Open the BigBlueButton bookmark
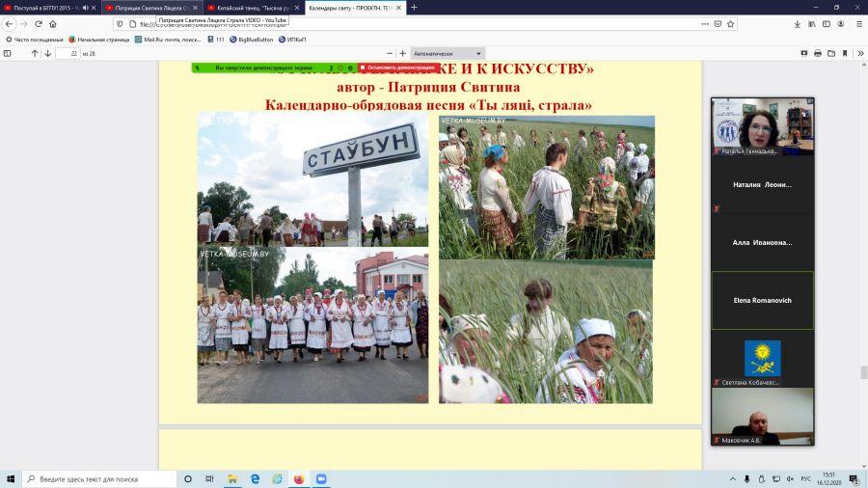The width and height of the screenshot is (868, 488). [x=252, y=40]
